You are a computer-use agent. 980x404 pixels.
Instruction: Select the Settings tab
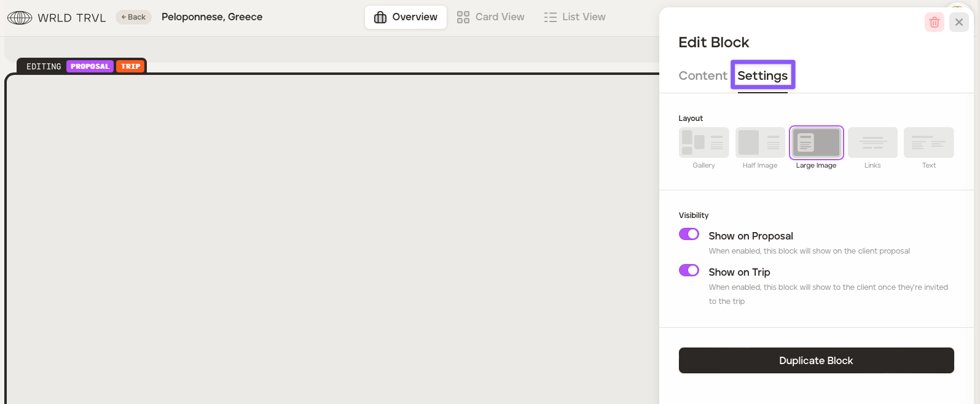coord(762,76)
